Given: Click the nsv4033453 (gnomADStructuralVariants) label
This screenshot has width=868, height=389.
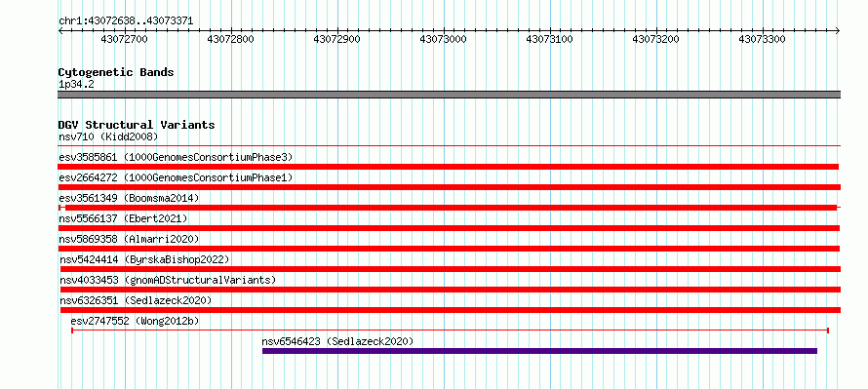Looking at the screenshot, I should coord(168,280).
